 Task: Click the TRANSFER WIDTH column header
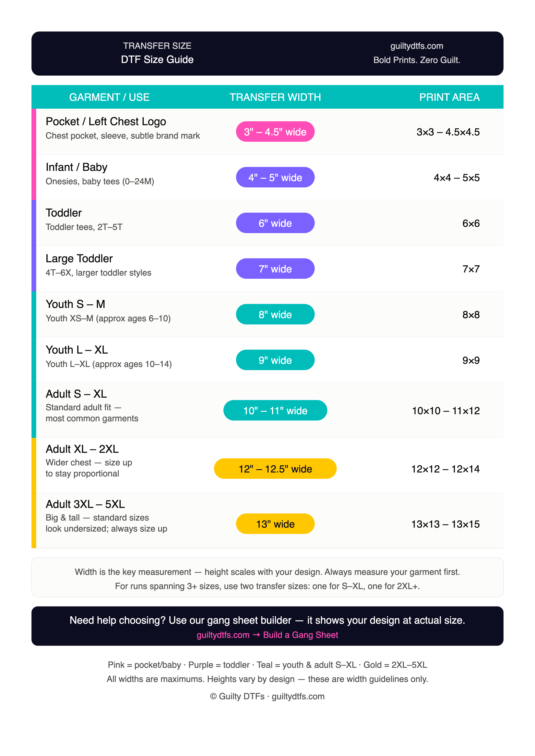275,97
